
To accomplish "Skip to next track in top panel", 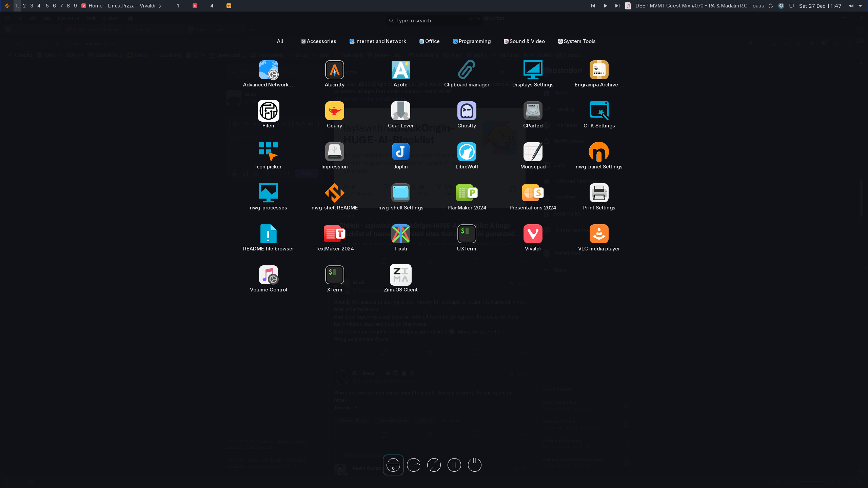I will [617, 6].
